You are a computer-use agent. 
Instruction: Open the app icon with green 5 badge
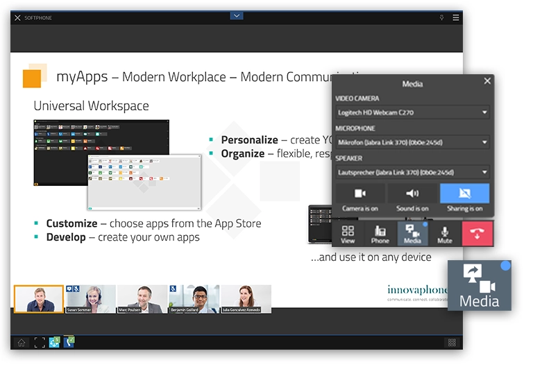click(54, 342)
